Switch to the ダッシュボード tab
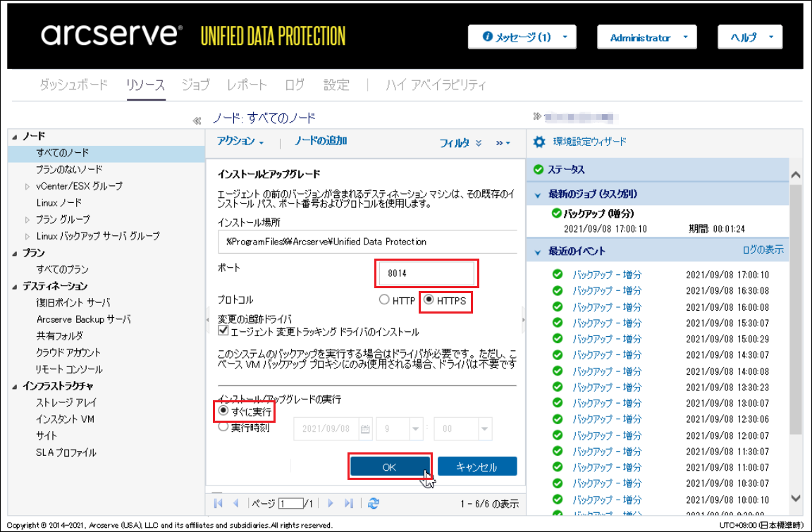 (73, 85)
